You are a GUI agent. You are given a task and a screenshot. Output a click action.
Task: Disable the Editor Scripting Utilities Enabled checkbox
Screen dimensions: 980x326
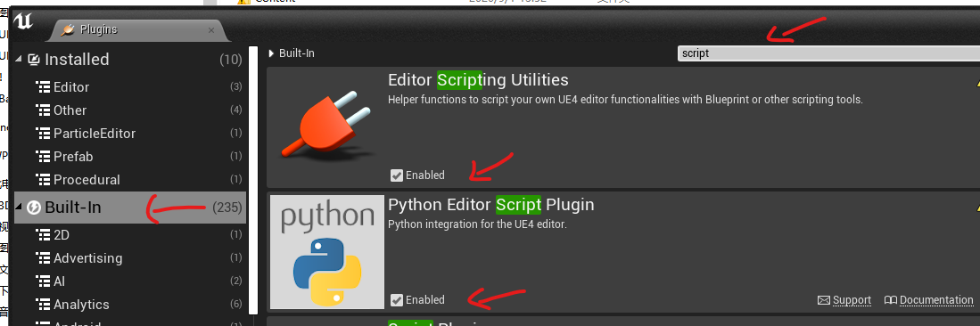click(x=396, y=175)
